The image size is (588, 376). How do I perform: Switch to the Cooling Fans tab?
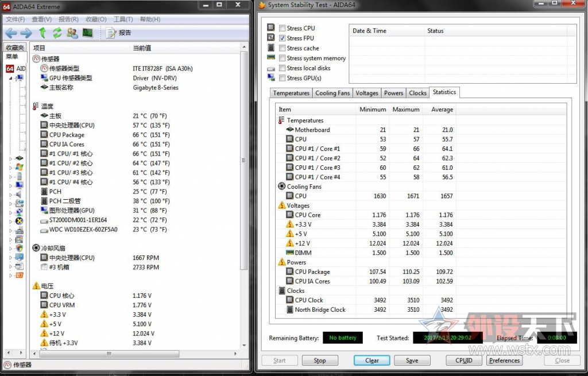click(332, 93)
